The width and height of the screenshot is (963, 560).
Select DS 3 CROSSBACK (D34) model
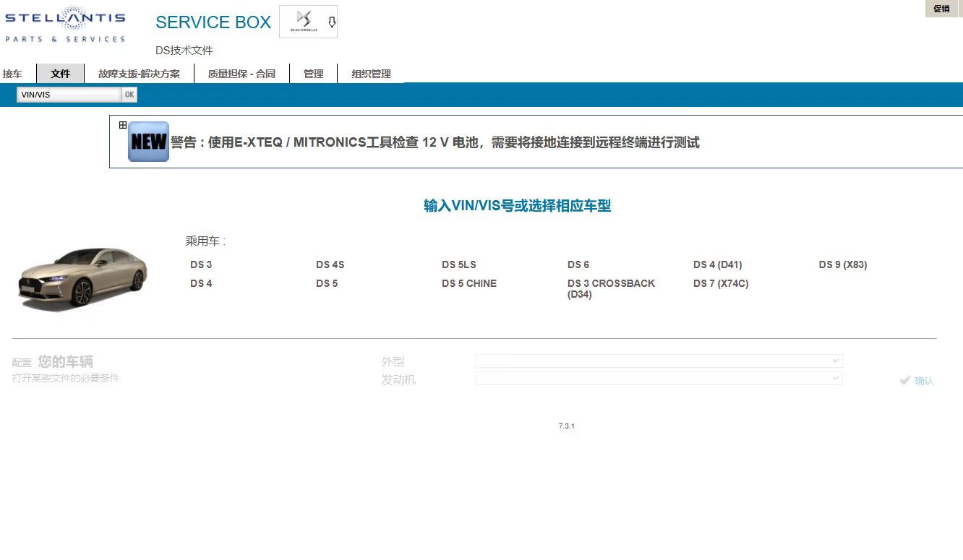click(x=611, y=288)
